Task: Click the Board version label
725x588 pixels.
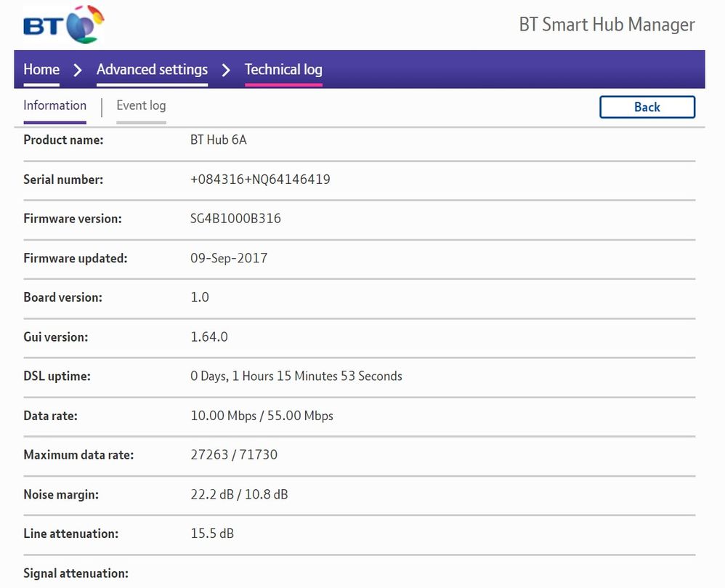Action: (63, 297)
